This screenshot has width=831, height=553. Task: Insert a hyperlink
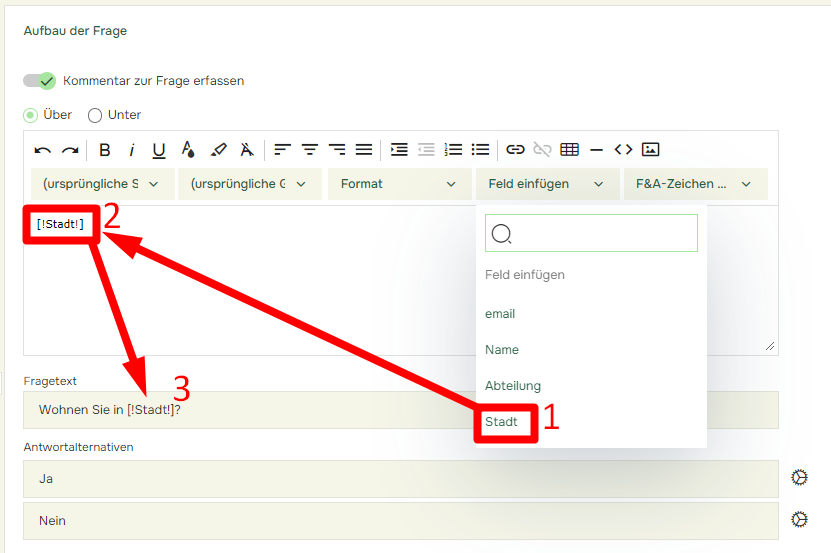(x=515, y=150)
